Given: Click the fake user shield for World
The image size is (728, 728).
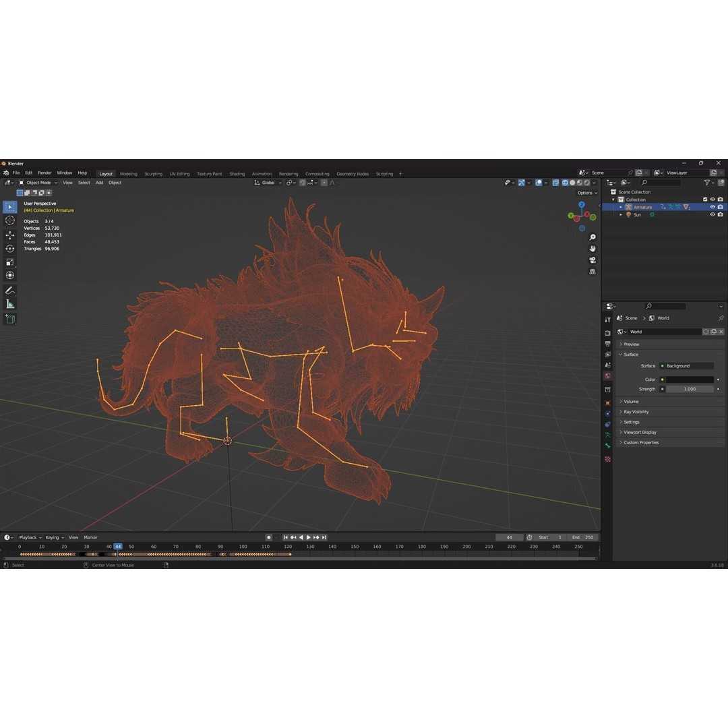Looking at the screenshot, I should tap(706, 332).
